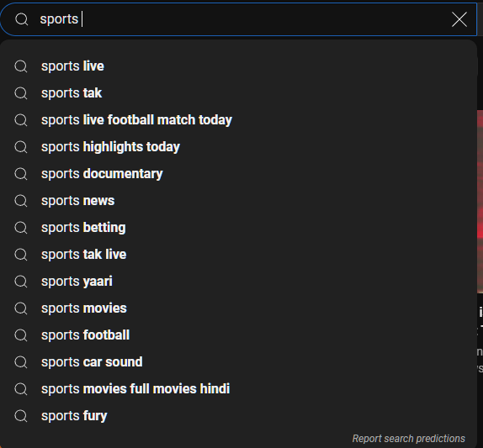Click the search icon beside 'sports yaari'

click(21, 282)
